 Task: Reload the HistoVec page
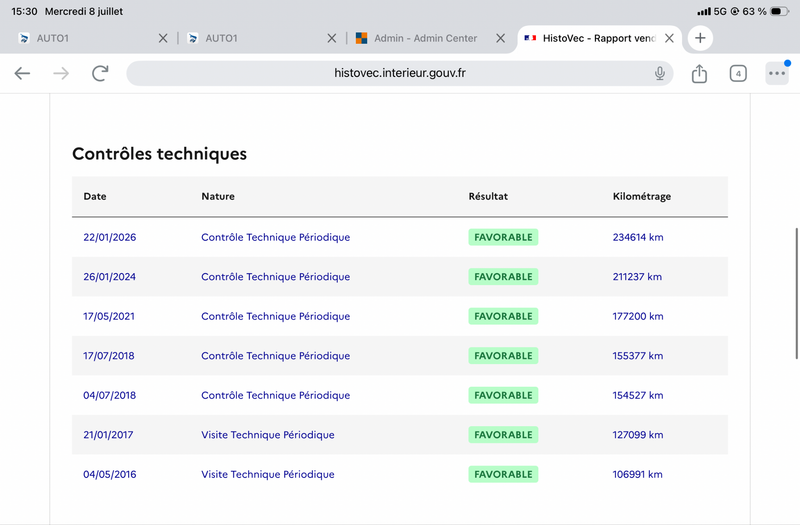pyautogui.click(x=100, y=73)
